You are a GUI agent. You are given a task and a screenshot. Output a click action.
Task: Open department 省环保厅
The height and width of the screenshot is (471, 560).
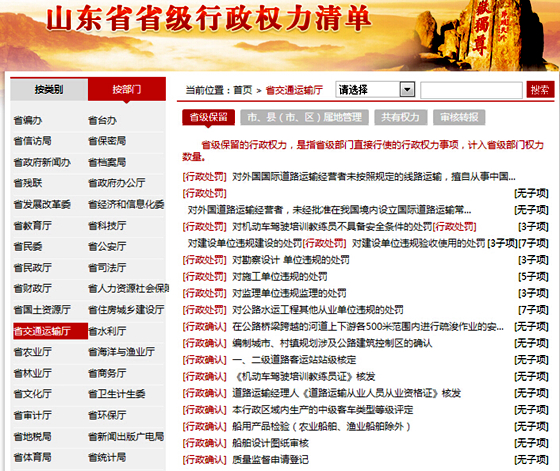pos(107,415)
